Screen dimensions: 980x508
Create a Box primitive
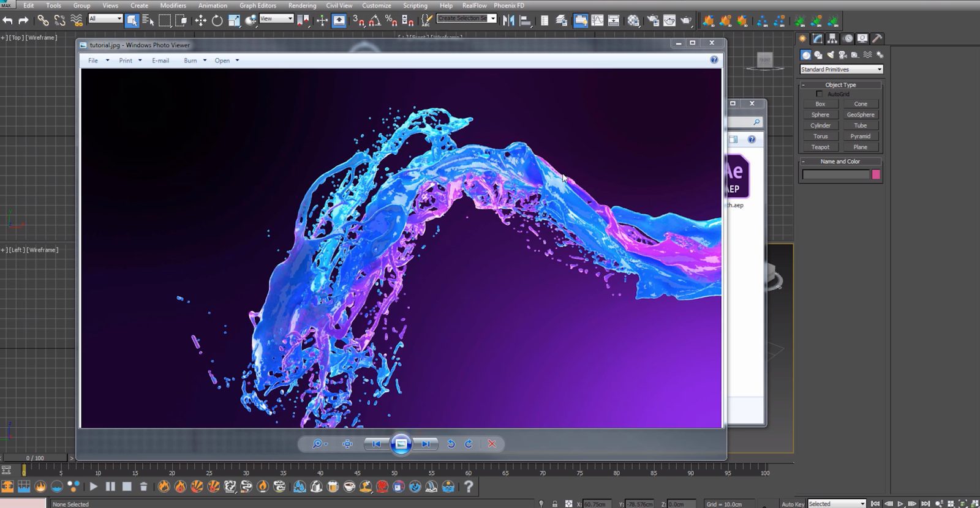(x=820, y=104)
